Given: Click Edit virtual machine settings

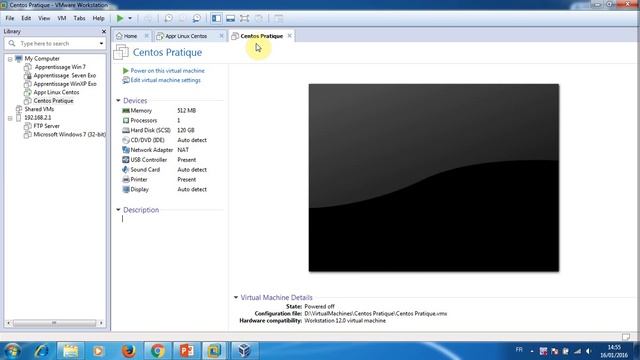Looking at the screenshot, I should [x=165, y=80].
